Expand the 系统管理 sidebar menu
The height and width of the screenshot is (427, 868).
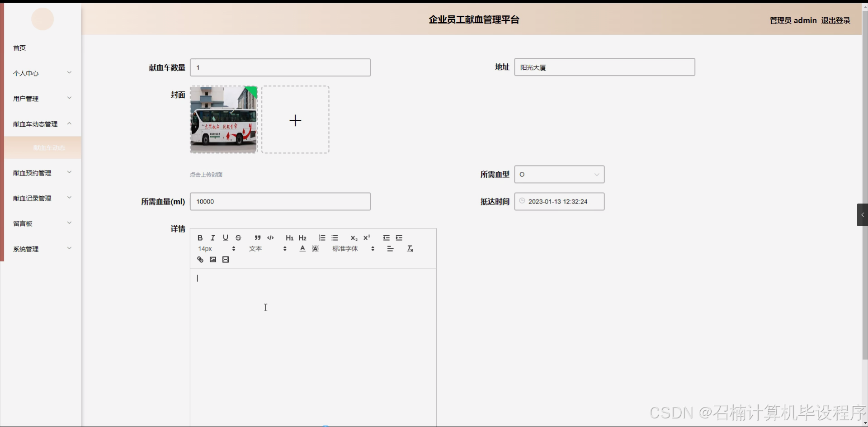[42, 249]
